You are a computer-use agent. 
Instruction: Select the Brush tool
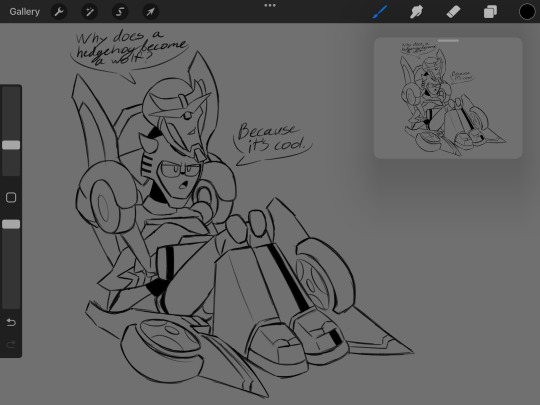tap(380, 12)
